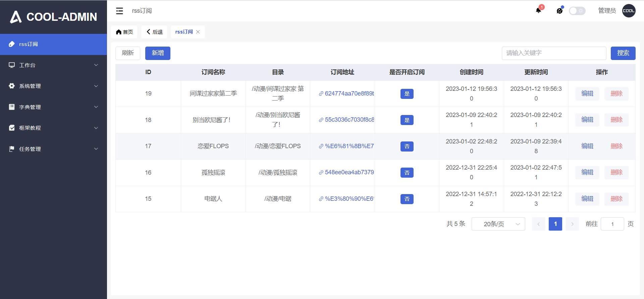
Task: Click the 工作台 monitor icon
Action: 12,65
